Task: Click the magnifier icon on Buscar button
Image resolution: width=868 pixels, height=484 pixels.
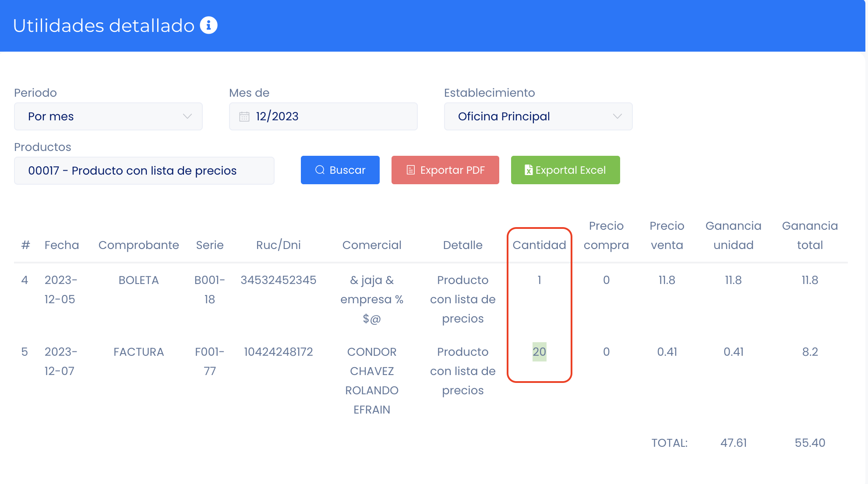Action: tap(320, 170)
